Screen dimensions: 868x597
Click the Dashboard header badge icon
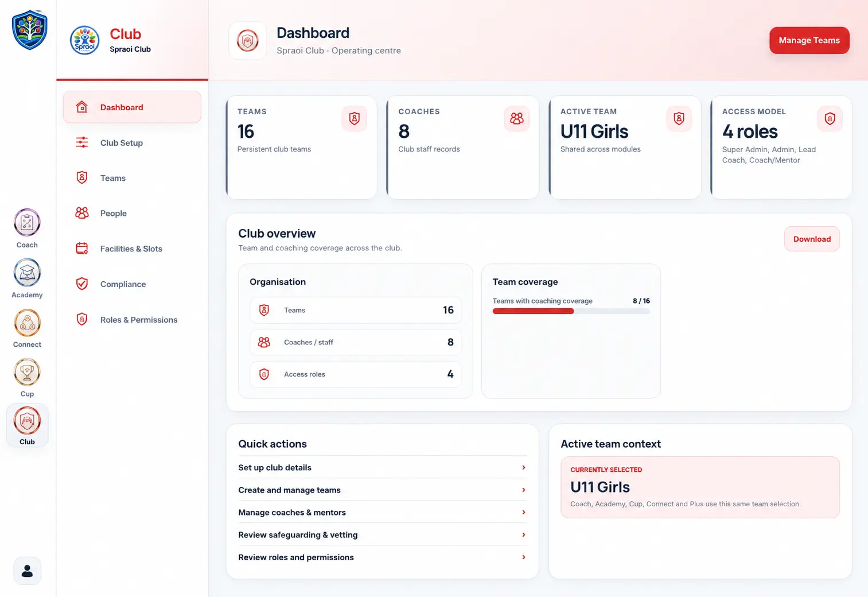coord(248,40)
